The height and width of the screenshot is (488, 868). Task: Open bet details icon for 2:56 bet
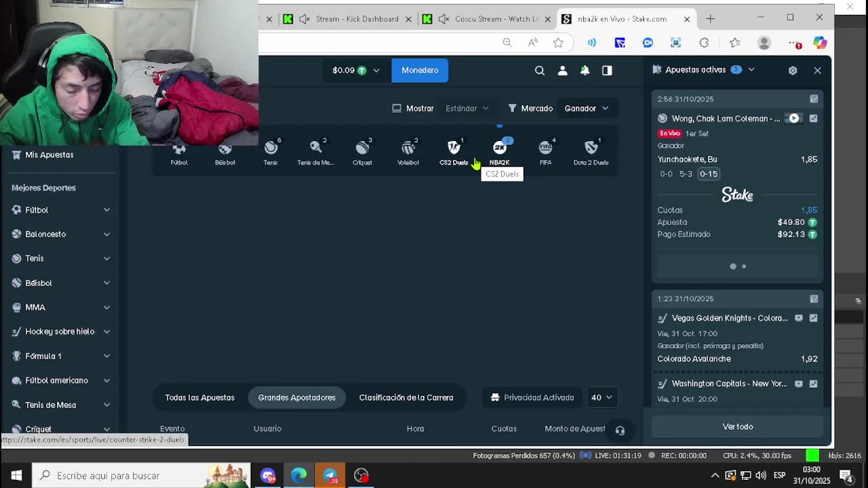[x=814, y=99]
